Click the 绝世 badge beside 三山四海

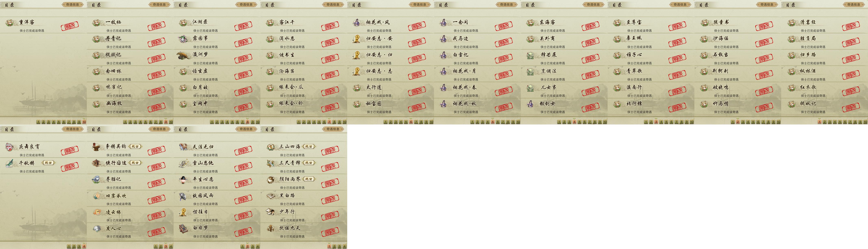coord(309,146)
